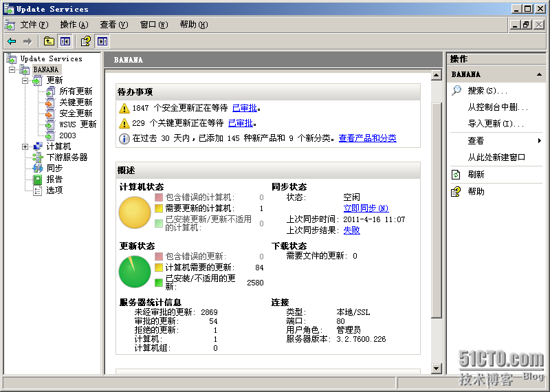The image size is (550, 392).
Task: Click the 计算机需要的更新 count 84
Action: coord(259,268)
